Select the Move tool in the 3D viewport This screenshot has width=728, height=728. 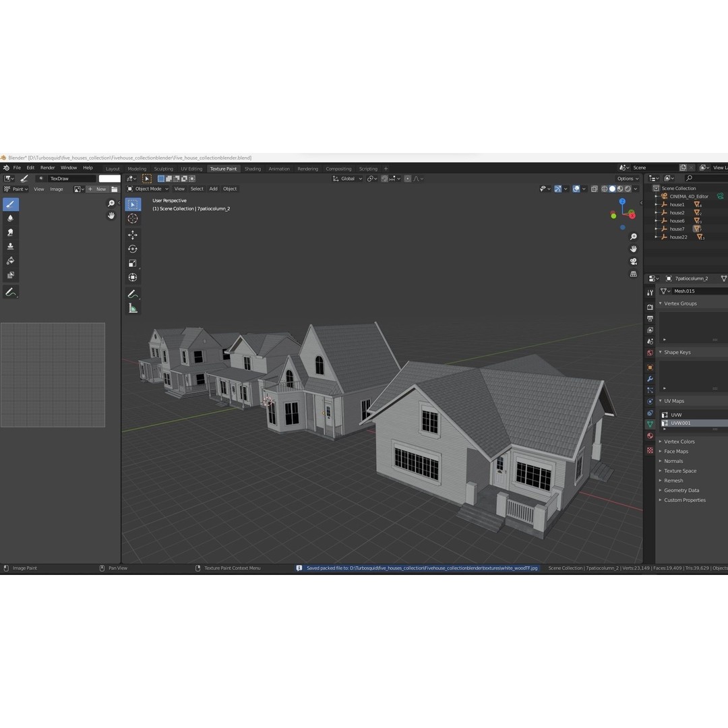[x=133, y=235]
